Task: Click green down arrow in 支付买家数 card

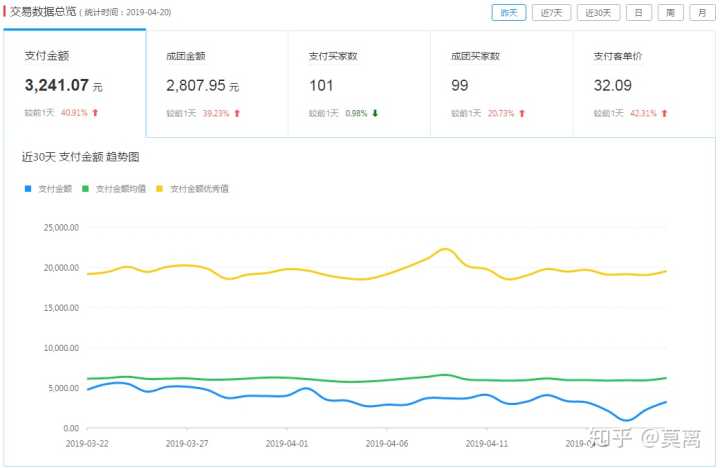Action: click(x=375, y=113)
